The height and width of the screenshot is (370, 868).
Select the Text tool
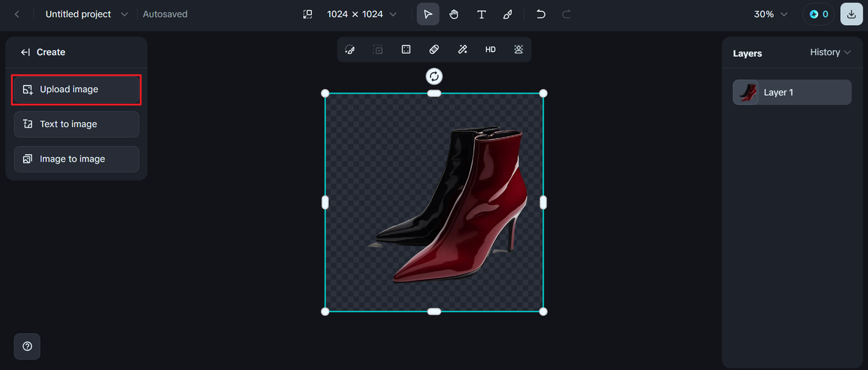pos(481,14)
